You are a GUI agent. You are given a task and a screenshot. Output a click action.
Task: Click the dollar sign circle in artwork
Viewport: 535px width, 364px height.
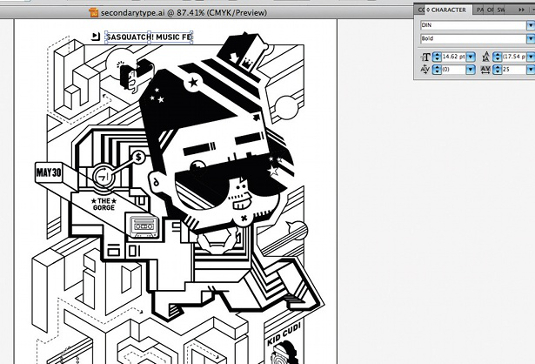(x=138, y=157)
